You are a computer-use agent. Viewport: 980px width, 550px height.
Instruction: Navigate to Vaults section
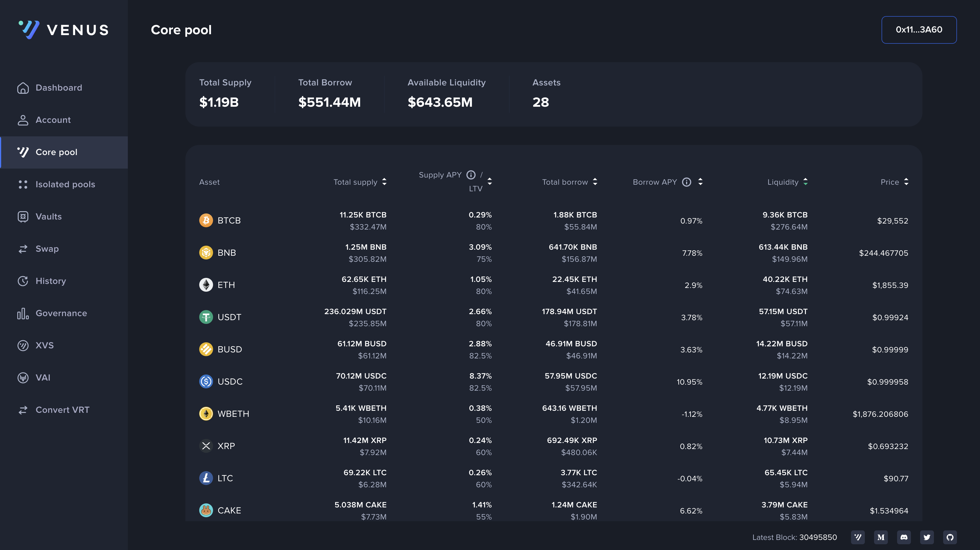[x=48, y=217]
